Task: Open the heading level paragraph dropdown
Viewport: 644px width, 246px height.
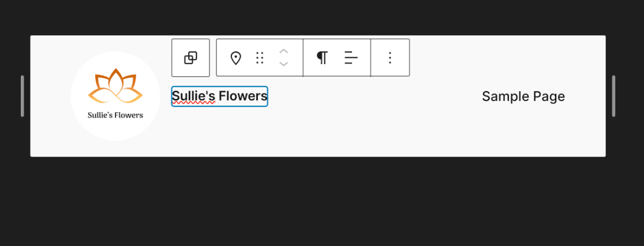Action: pyautogui.click(x=322, y=58)
